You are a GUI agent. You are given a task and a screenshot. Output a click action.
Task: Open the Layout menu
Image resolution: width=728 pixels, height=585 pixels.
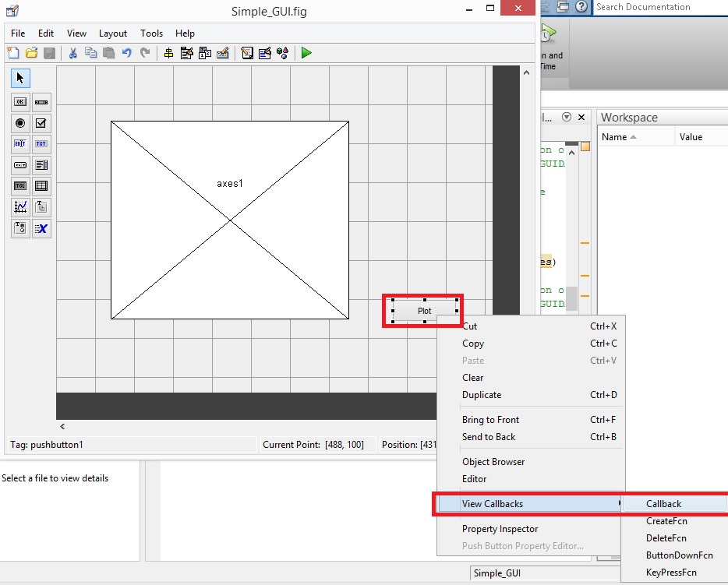click(113, 33)
